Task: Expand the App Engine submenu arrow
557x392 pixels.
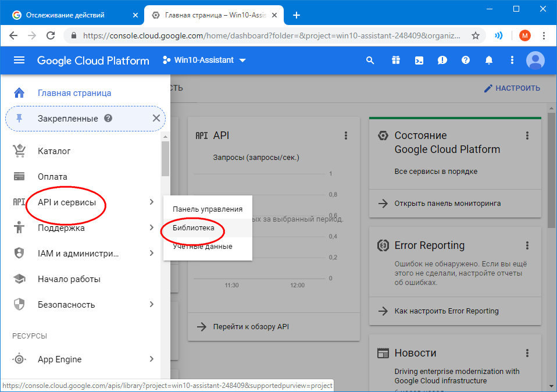Action: coord(151,359)
